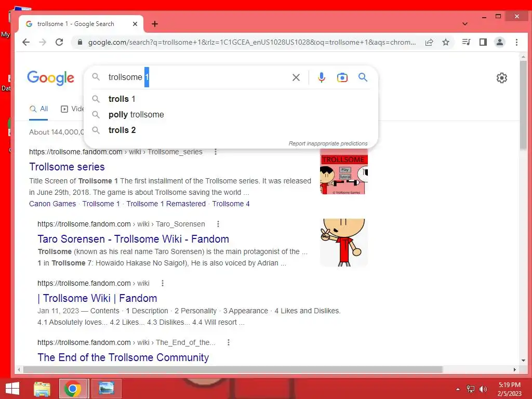Open the 'Trollsome 4' sitelink
Screen dimensions: 532x399
[231, 204]
